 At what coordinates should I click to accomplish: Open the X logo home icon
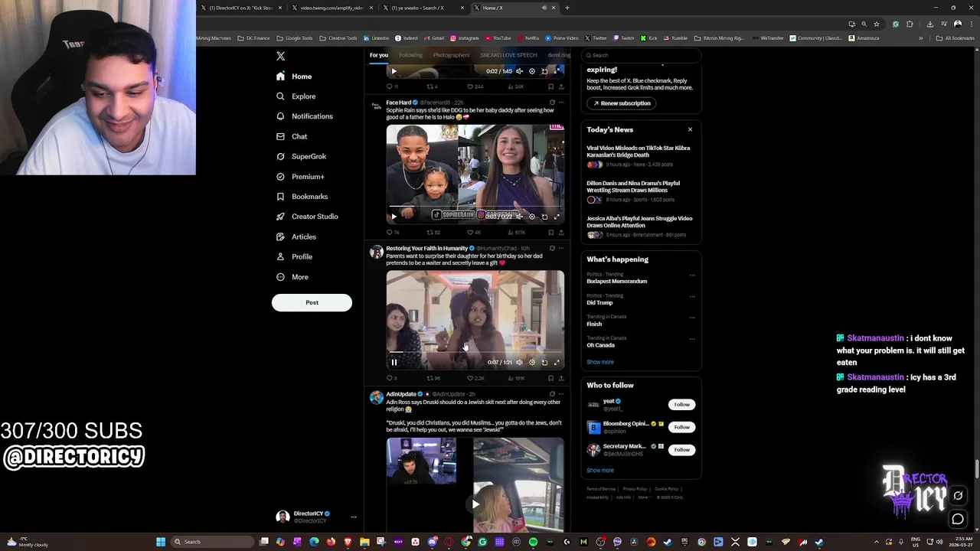point(280,56)
